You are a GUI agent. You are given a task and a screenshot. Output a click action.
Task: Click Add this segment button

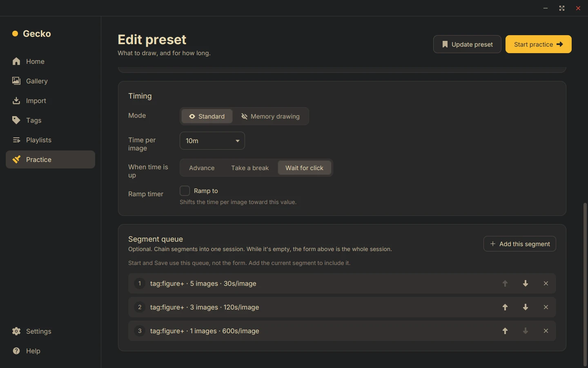(519, 244)
